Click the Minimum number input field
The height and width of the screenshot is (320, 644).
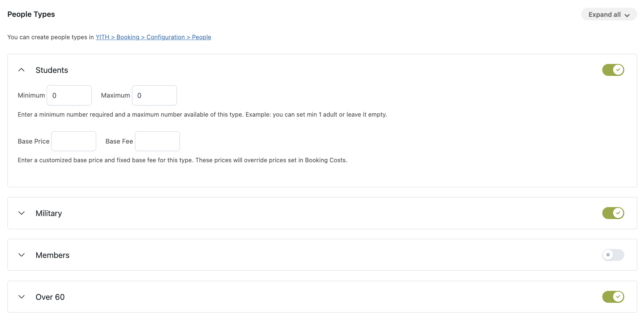point(69,95)
